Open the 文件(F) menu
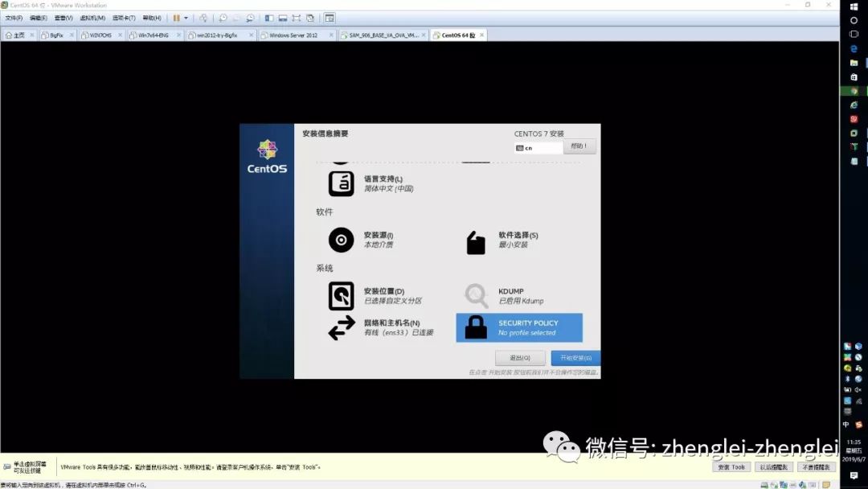Viewport: 868px width, 489px height. pyautogui.click(x=14, y=18)
